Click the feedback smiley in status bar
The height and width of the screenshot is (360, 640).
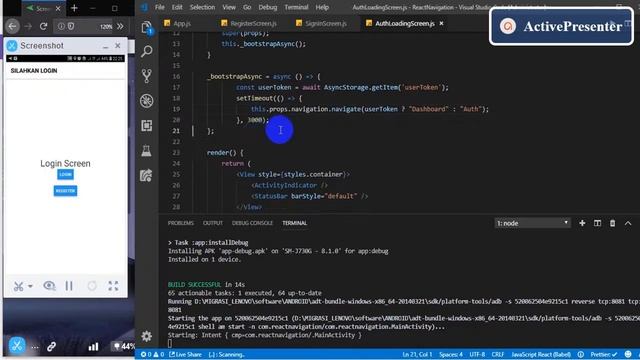coord(628,355)
